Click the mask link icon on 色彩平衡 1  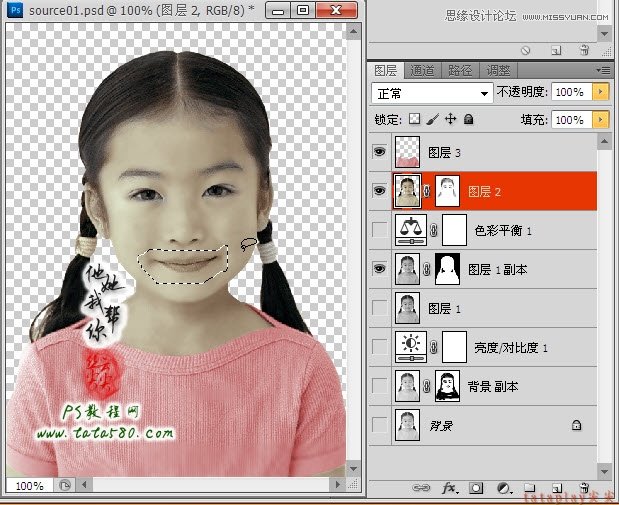click(x=434, y=230)
